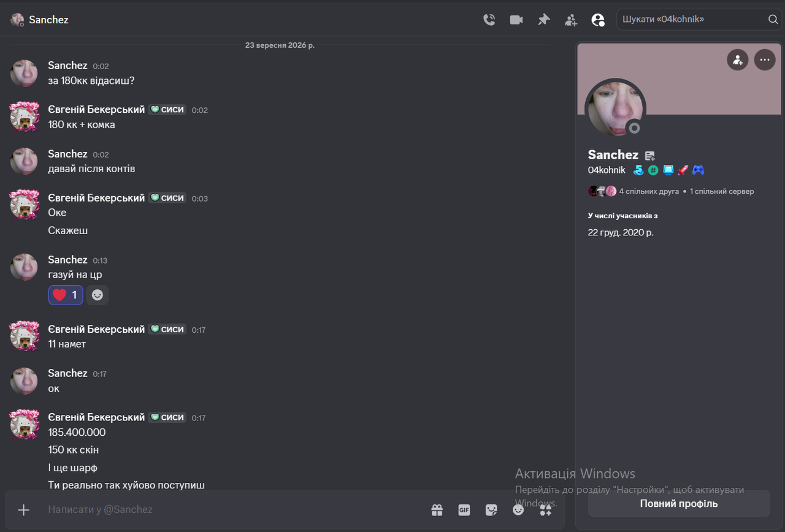Viewport: 785px width, 532px height.
Task: Start a video call from the header
Action: 516,20
